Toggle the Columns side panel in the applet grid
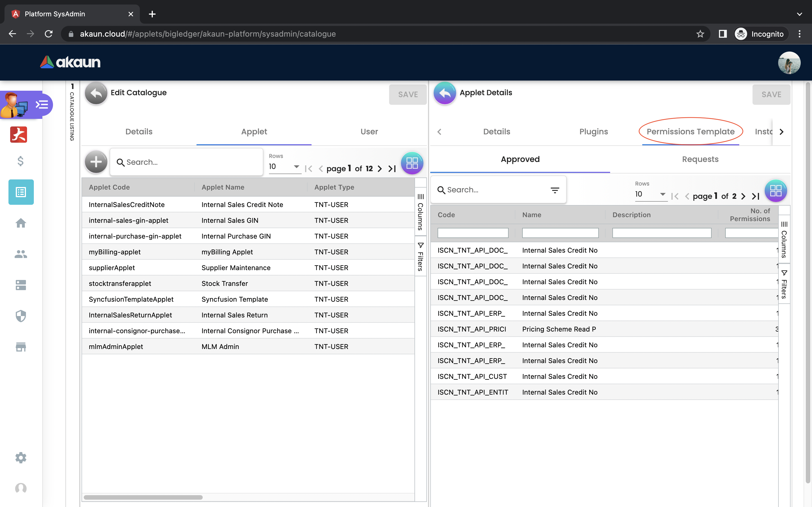Screen dimensions: 812x507 (x=420, y=212)
